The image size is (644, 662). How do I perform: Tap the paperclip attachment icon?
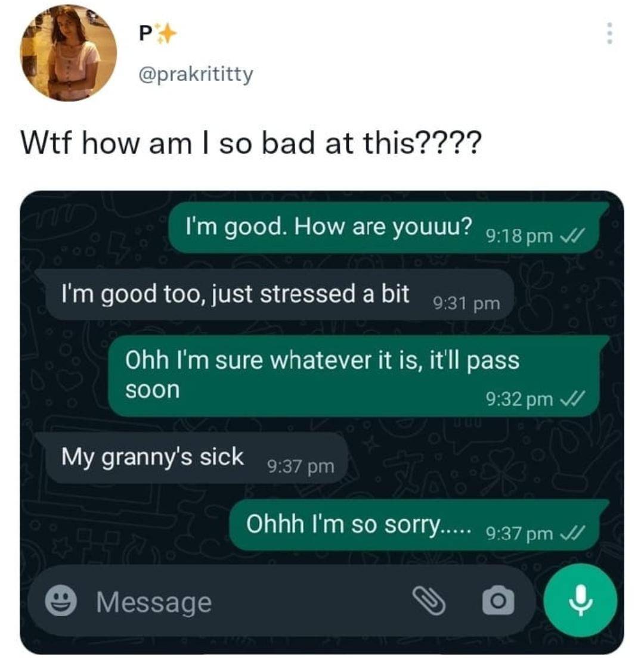coord(429,601)
